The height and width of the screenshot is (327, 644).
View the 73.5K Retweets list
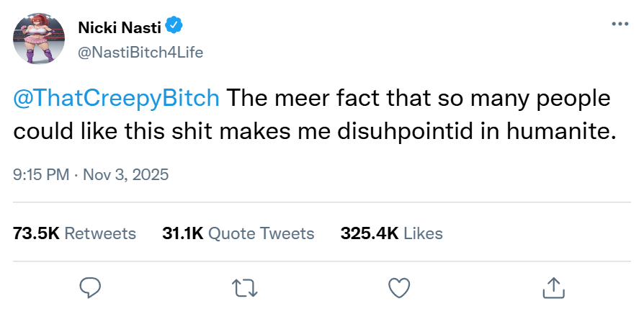pyautogui.click(x=75, y=233)
